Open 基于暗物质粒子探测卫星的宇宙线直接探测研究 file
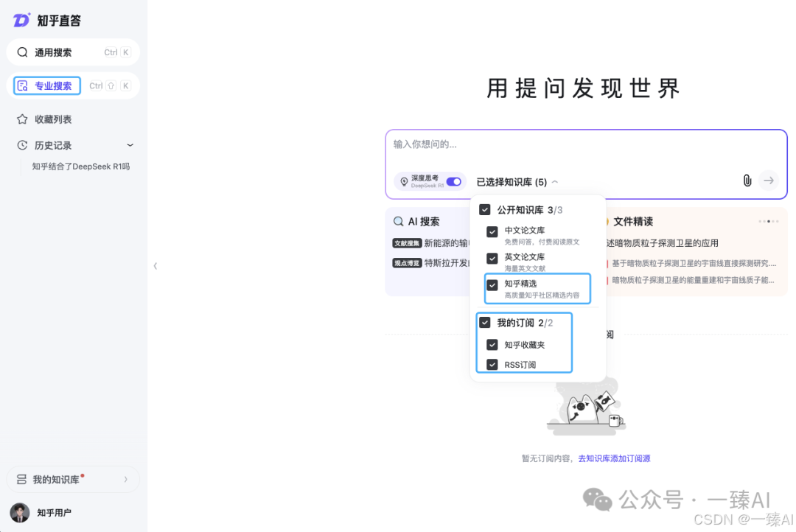The width and height of the screenshot is (796, 532). [694, 264]
